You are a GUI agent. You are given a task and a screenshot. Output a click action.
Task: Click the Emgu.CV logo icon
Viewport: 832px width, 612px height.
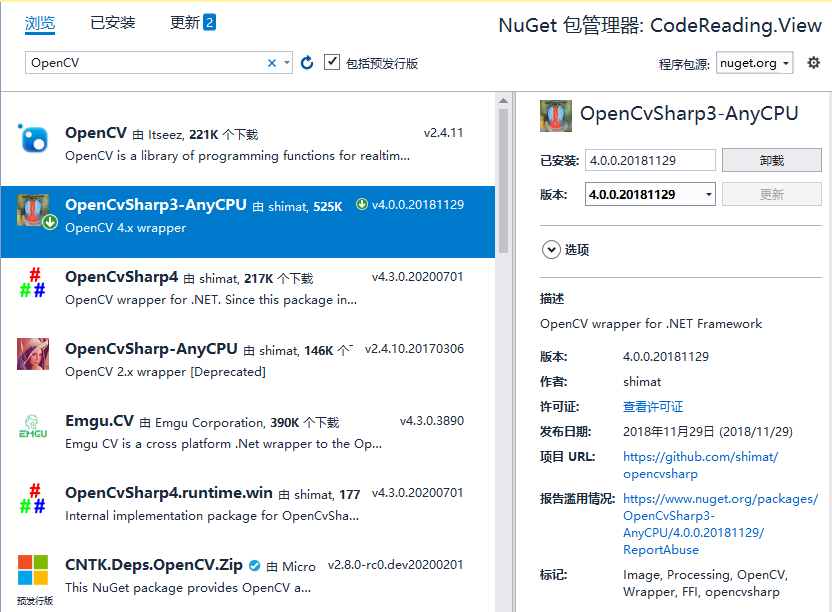pyautogui.click(x=33, y=426)
